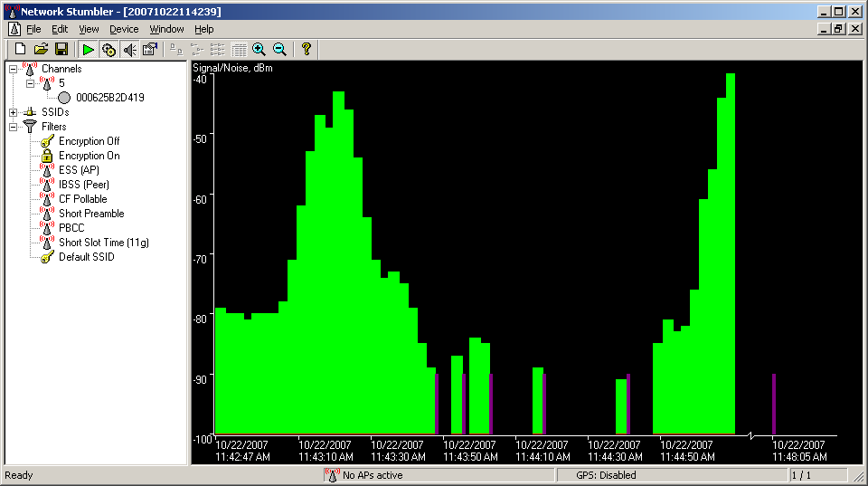The height and width of the screenshot is (486, 868).
Task: Click the '1 / 1' status bar entry
Action: tap(801, 475)
